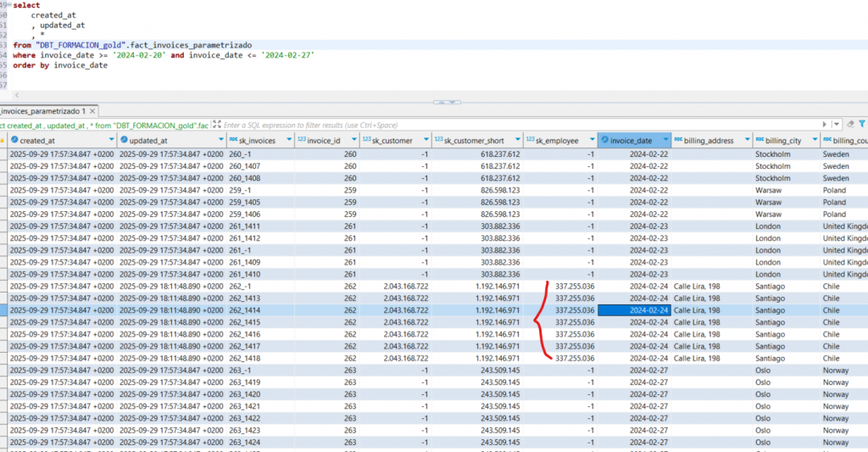Close the invoices_parametrizado 1 result tab

[94, 111]
